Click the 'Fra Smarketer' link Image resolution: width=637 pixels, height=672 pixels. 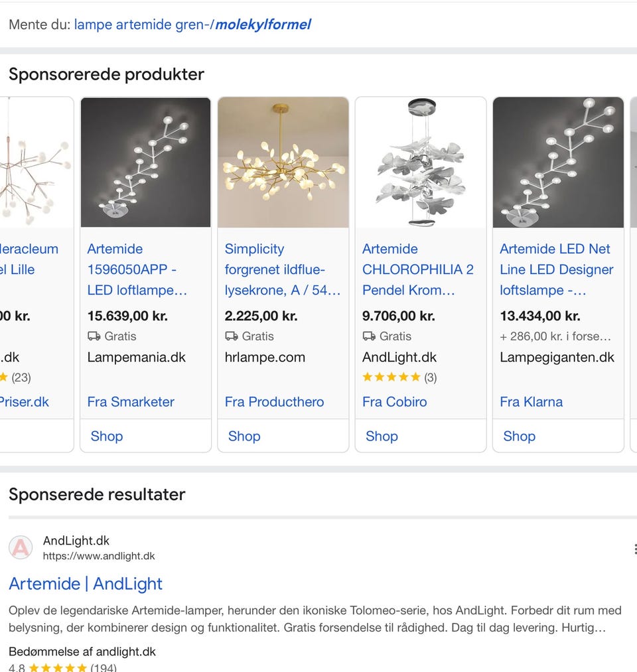pos(131,401)
